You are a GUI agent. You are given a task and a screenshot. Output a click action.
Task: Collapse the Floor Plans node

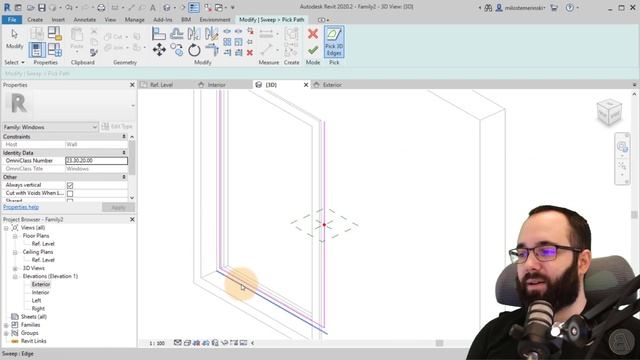coord(15,236)
